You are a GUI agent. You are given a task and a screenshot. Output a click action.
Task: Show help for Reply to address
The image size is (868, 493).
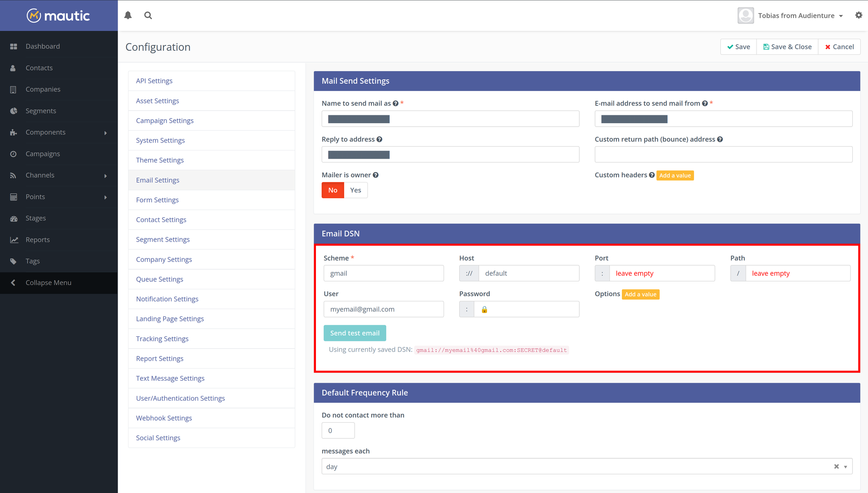(379, 140)
